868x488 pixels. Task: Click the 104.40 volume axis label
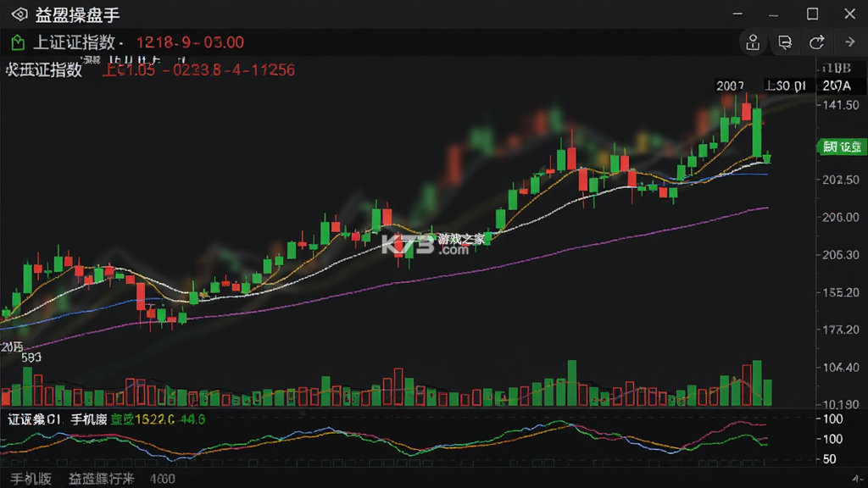pyautogui.click(x=841, y=368)
